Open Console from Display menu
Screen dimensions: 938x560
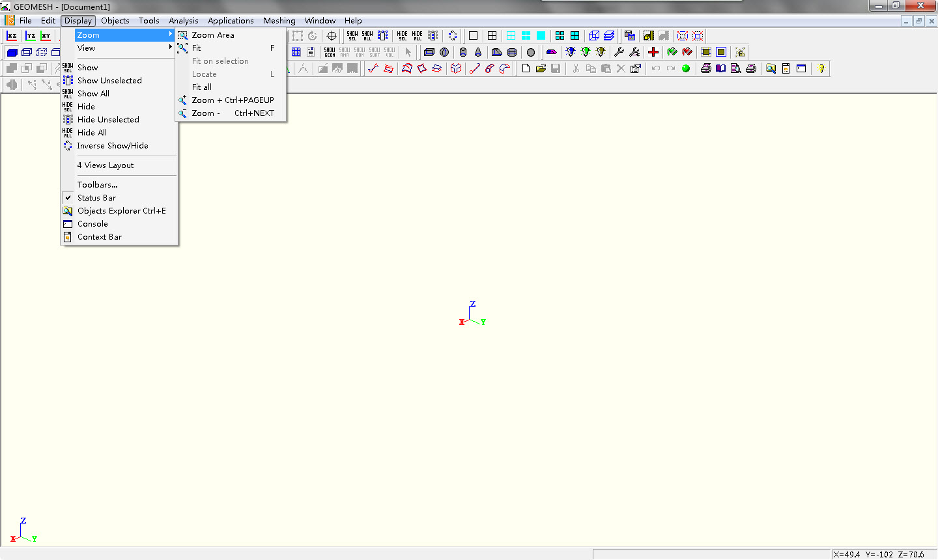pos(119,224)
